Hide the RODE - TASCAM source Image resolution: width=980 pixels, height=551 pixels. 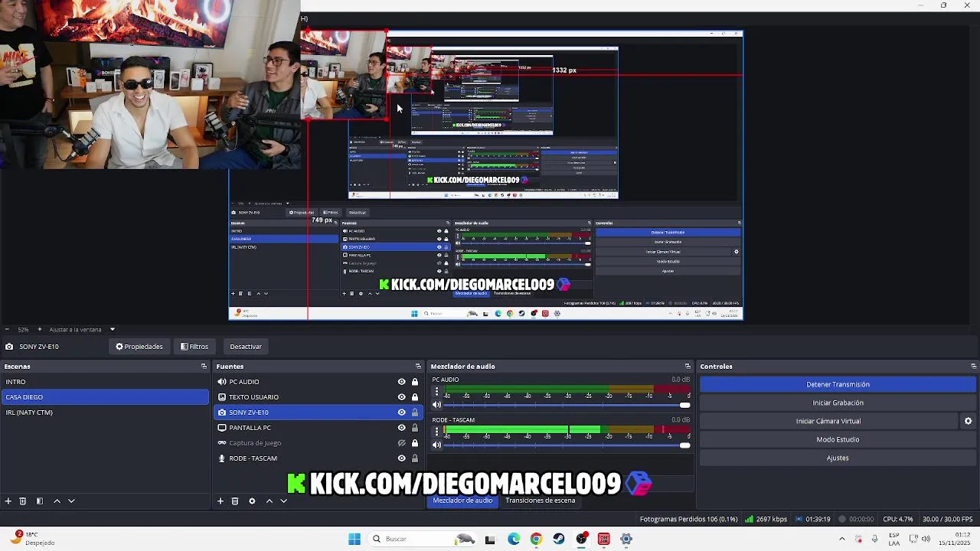pos(401,458)
